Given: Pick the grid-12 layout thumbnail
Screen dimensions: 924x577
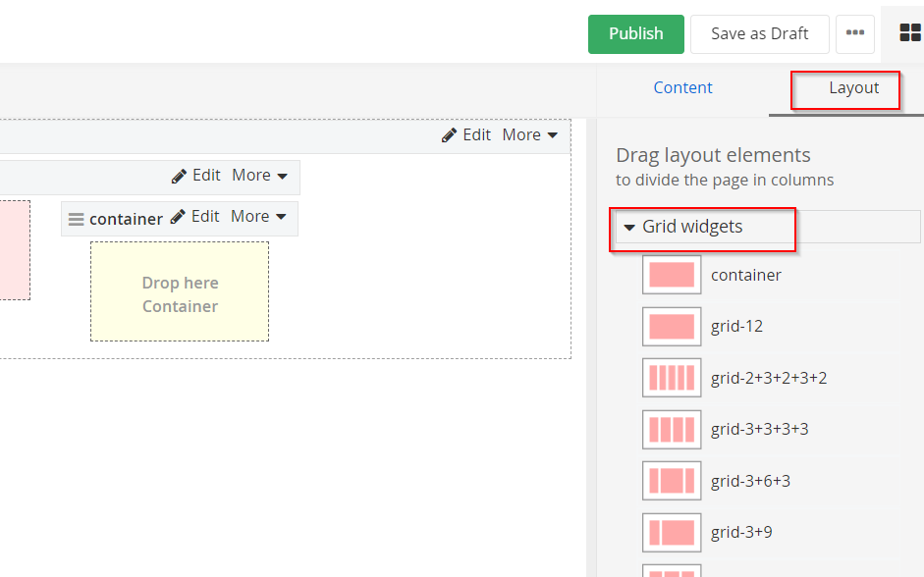Looking at the screenshot, I should point(672,326).
